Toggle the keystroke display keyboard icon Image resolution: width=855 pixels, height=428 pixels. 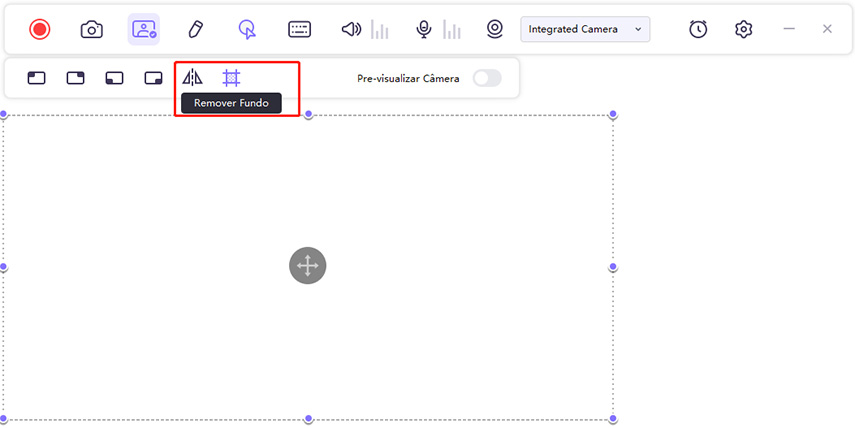[299, 29]
